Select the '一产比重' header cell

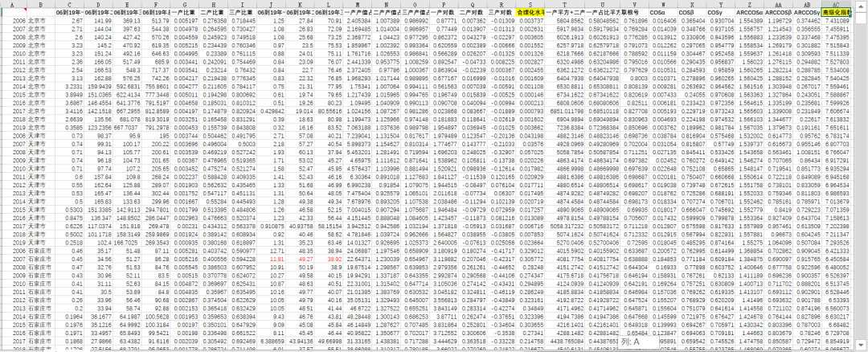(x=184, y=11)
